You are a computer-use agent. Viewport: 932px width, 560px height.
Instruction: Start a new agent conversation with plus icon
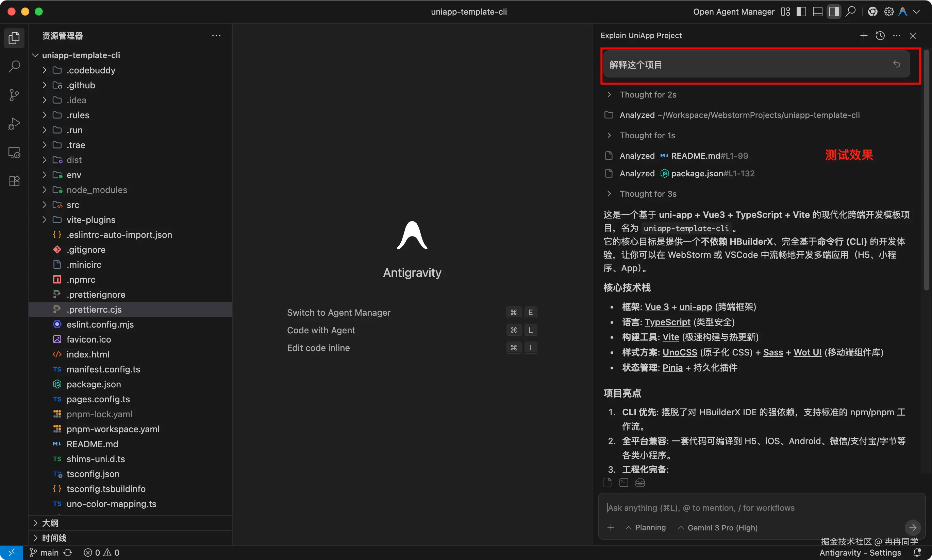coord(864,35)
